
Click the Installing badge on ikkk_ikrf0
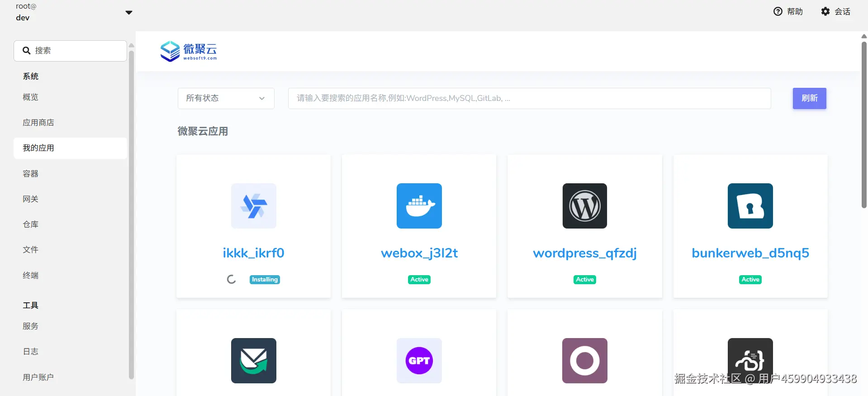point(265,280)
